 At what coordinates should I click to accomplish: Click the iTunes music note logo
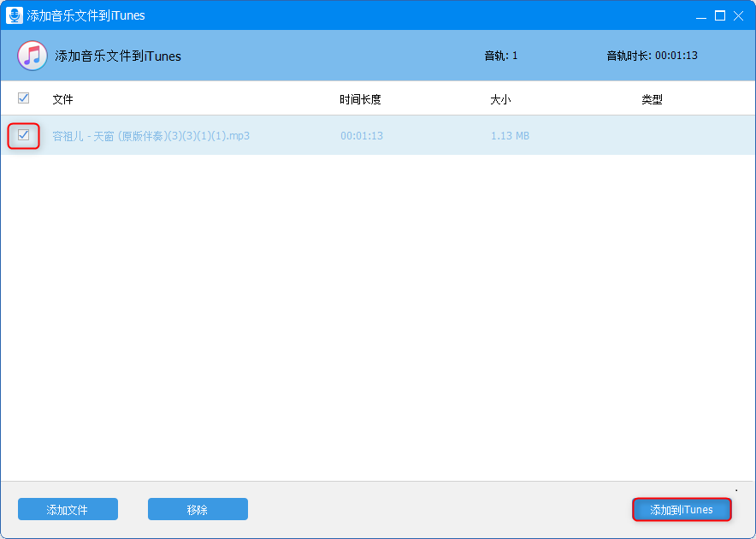coord(32,56)
